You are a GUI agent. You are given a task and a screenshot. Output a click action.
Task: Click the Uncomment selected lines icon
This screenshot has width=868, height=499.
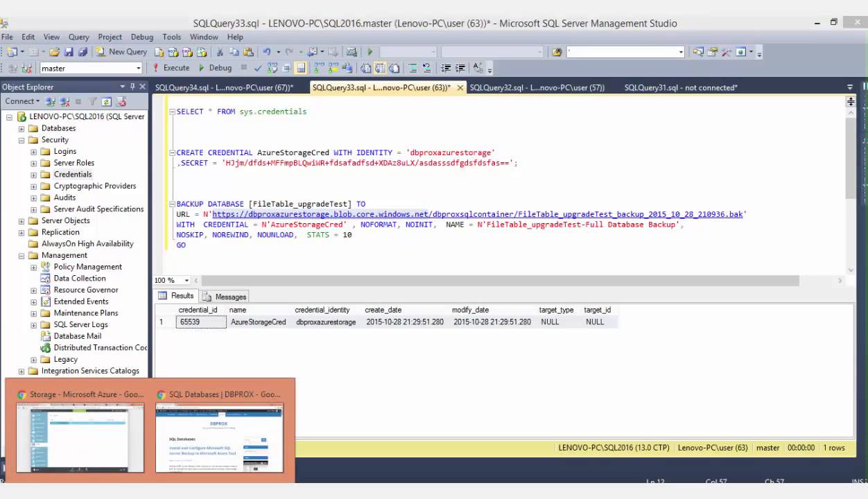(x=427, y=68)
